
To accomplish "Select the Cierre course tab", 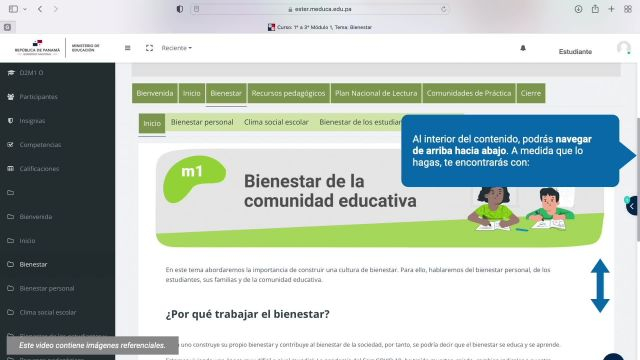I will click(531, 93).
